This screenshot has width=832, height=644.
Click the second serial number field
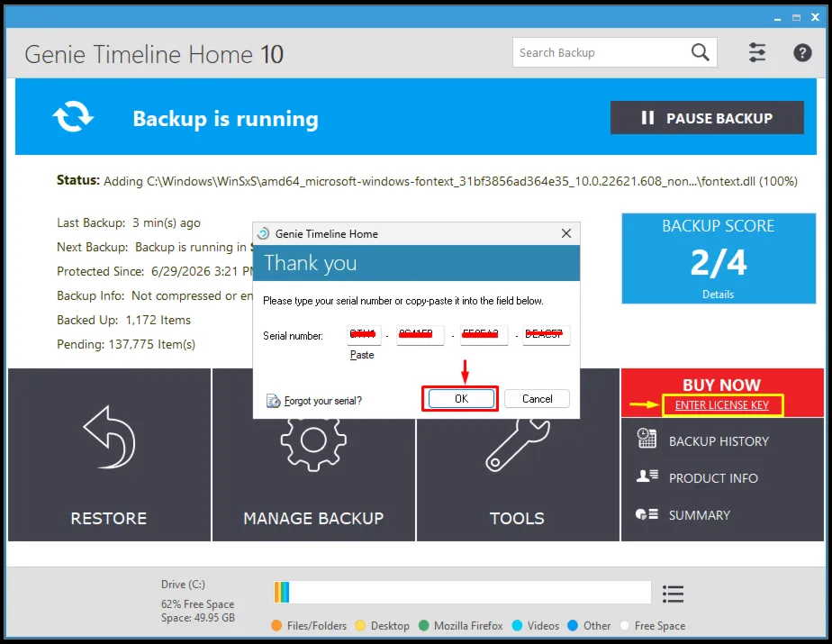pyautogui.click(x=420, y=335)
